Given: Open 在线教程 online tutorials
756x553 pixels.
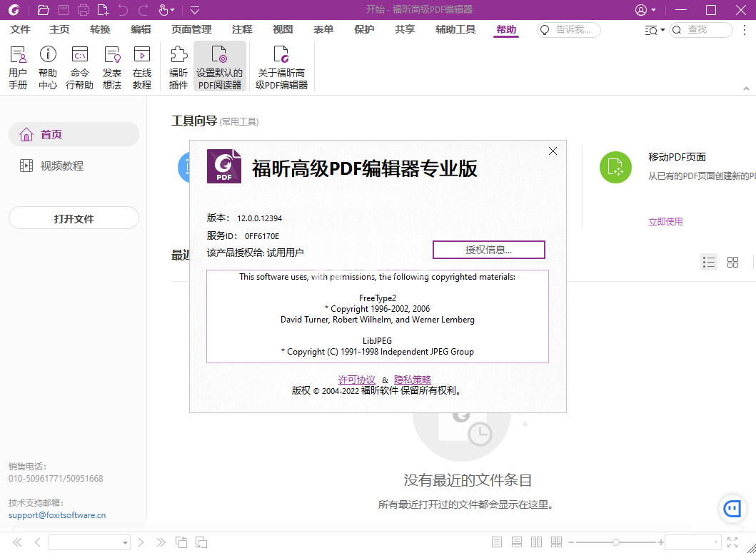Looking at the screenshot, I should pyautogui.click(x=142, y=67).
